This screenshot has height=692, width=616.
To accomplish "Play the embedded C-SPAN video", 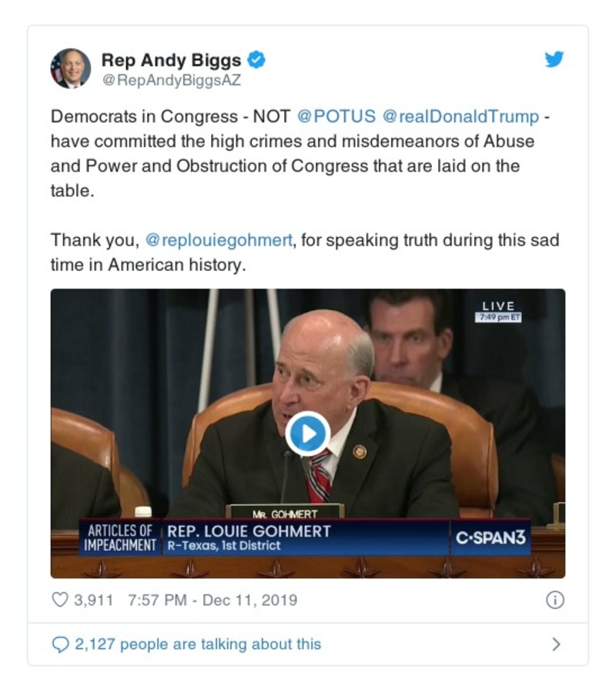I will (307, 434).
